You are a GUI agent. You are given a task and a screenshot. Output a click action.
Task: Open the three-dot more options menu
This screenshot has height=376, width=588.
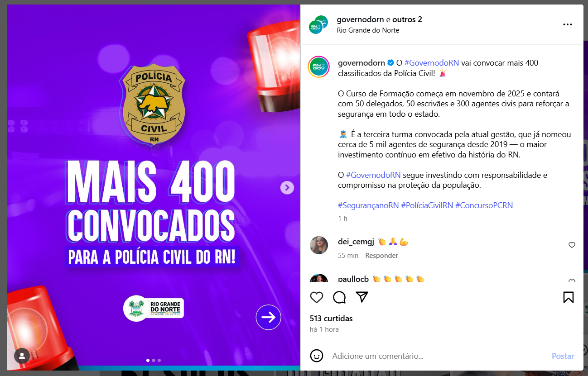click(x=568, y=24)
